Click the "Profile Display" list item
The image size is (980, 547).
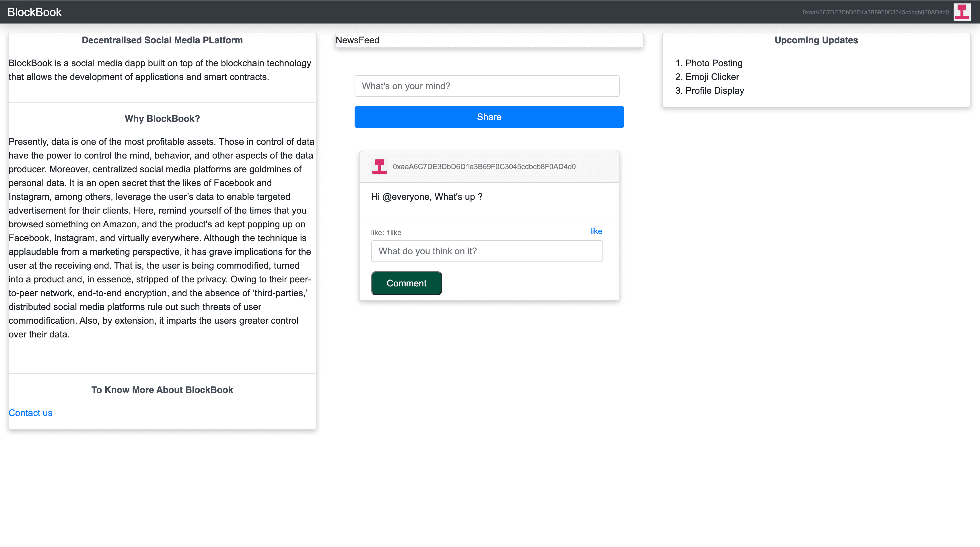click(714, 91)
